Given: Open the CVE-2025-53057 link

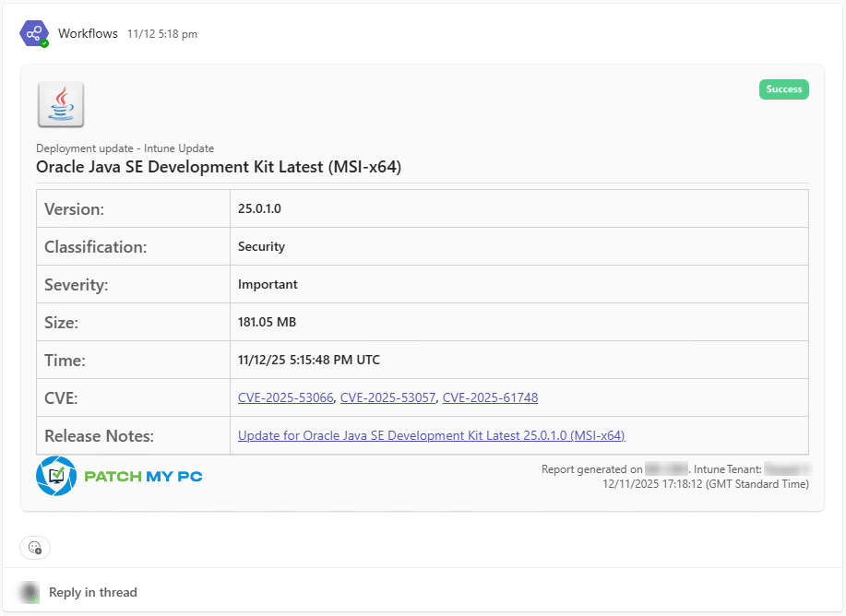Looking at the screenshot, I should tap(388, 397).
